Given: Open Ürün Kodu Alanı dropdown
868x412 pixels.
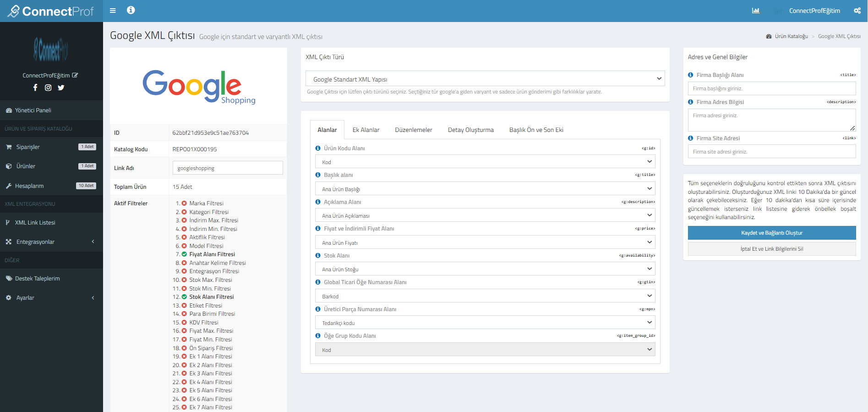Looking at the screenshot, I should pyautogui.click(x=485, y=162).
